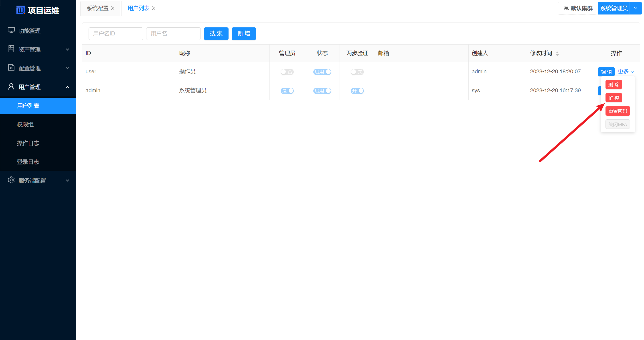Switch to the 系统配置 tab
Viewport: 644px width, 340px height.
[x=97, y=8]
